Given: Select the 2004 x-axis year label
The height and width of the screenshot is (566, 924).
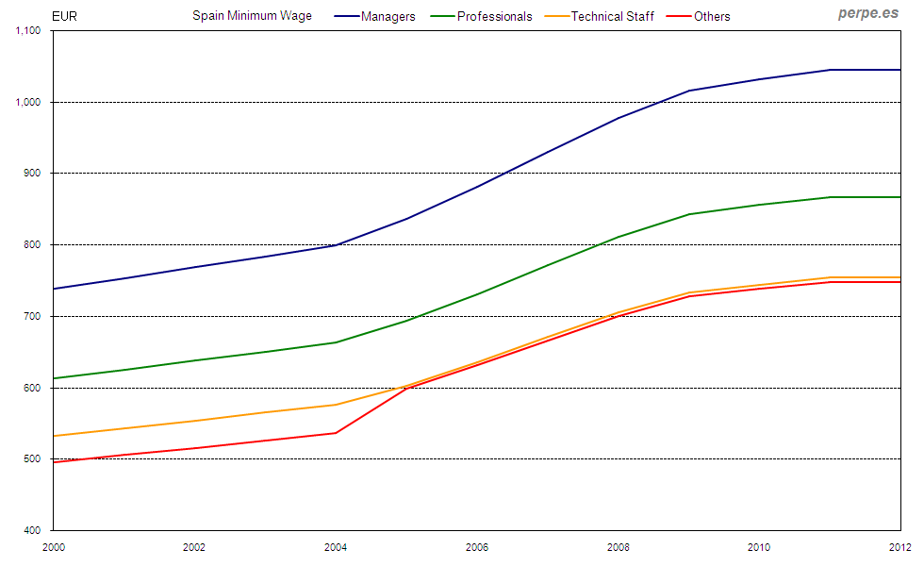Looking at the screenshot, I should tap(336, 546).
